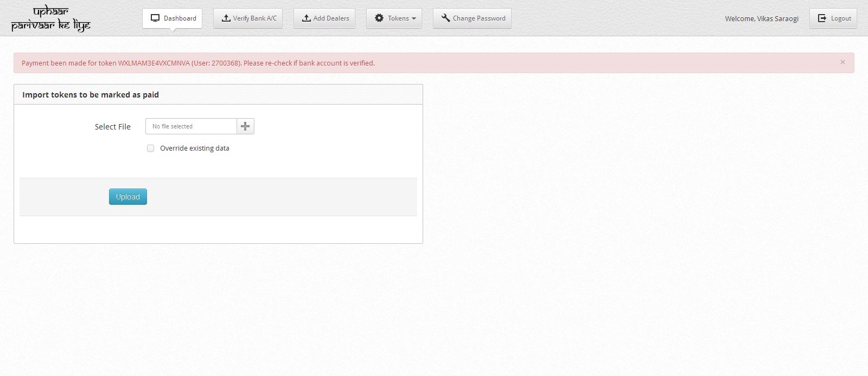Click the wrench icon on Change Password
The image size is (868, 376).
(446, 18)
